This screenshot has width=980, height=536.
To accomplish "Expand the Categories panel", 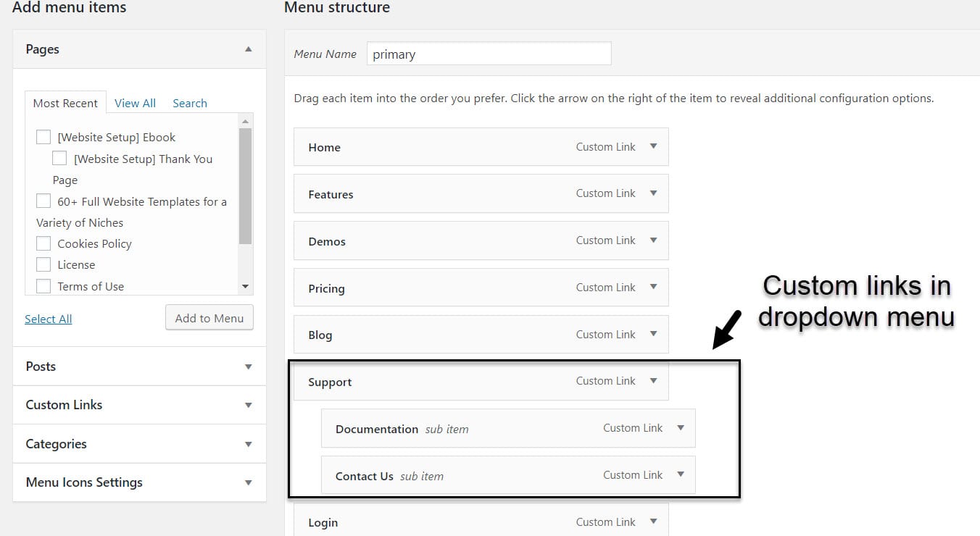I will [249, 444].
